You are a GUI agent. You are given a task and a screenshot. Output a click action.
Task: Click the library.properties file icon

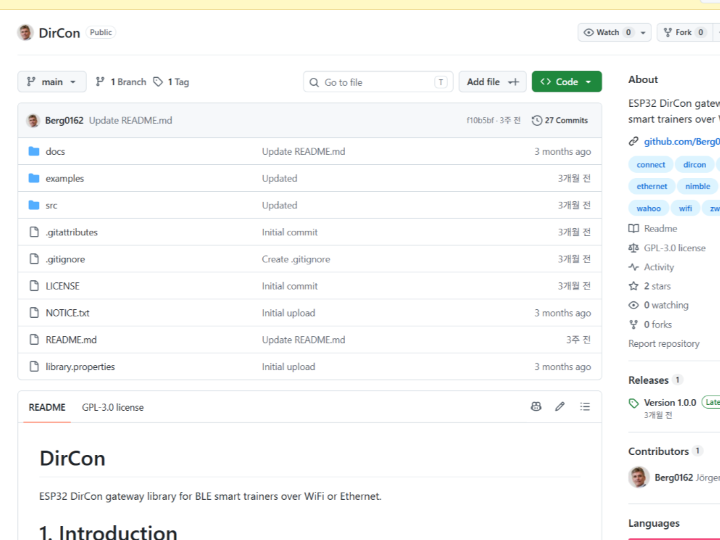coord(34,366)
